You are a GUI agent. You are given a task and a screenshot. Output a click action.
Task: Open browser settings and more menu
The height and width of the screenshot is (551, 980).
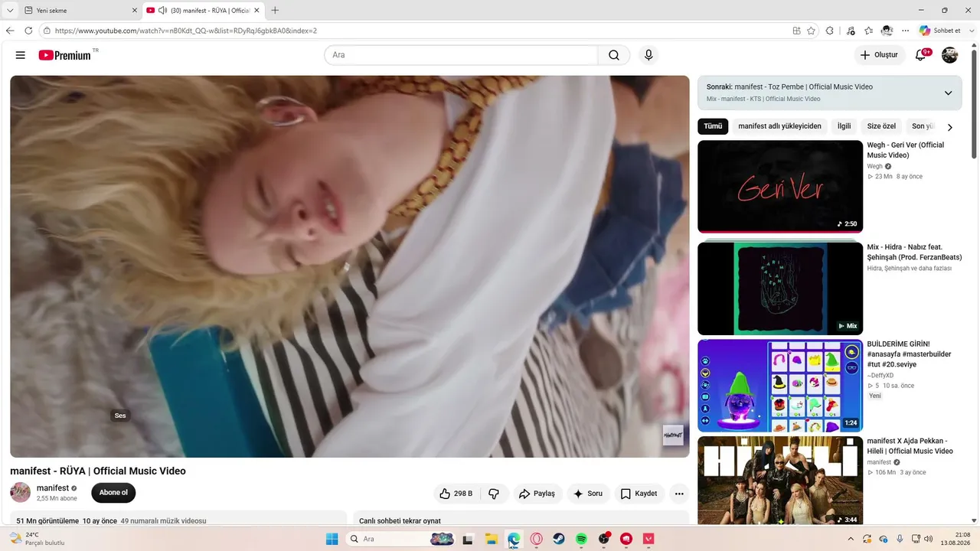(x=906, y=31)
